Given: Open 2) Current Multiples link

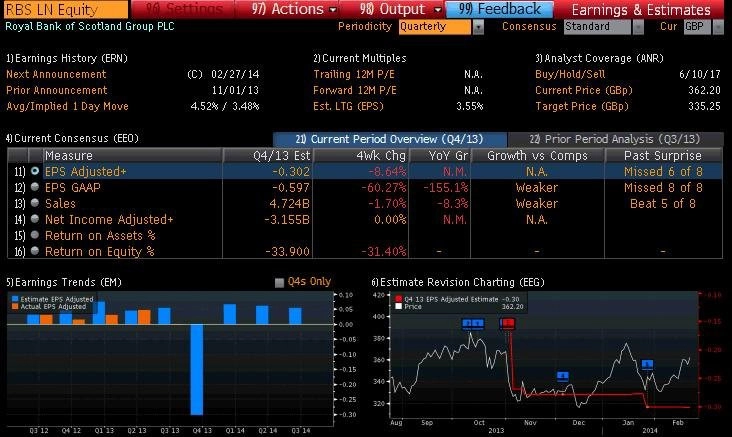Looking at the screenshot, I should point(359,58).
